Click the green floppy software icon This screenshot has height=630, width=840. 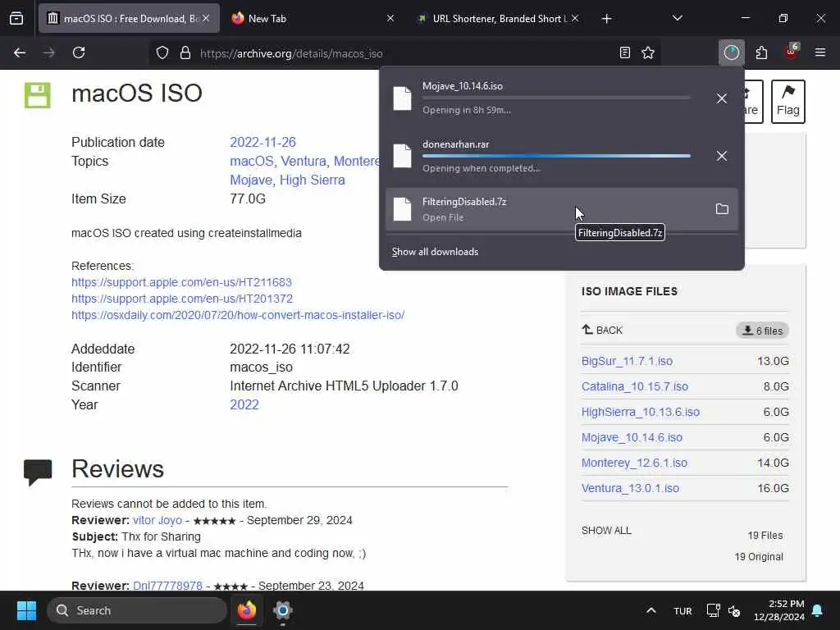(38, 95)
